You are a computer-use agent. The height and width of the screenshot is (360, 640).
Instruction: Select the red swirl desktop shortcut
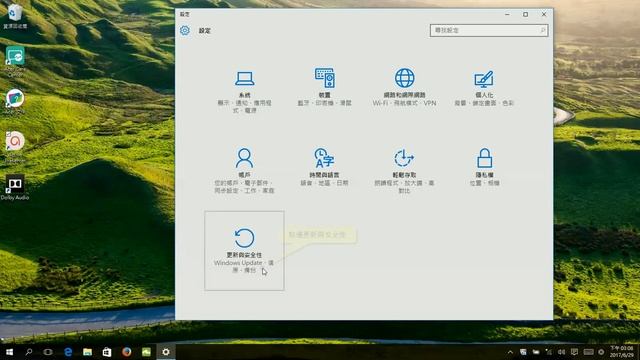click(x=15, y=146)
